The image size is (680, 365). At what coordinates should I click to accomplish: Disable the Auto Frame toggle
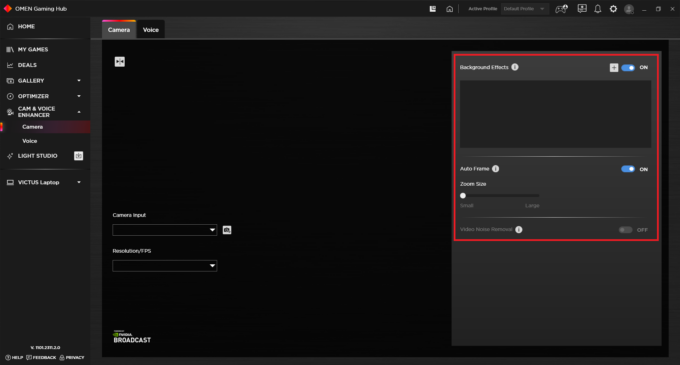[x=628, y=169]
